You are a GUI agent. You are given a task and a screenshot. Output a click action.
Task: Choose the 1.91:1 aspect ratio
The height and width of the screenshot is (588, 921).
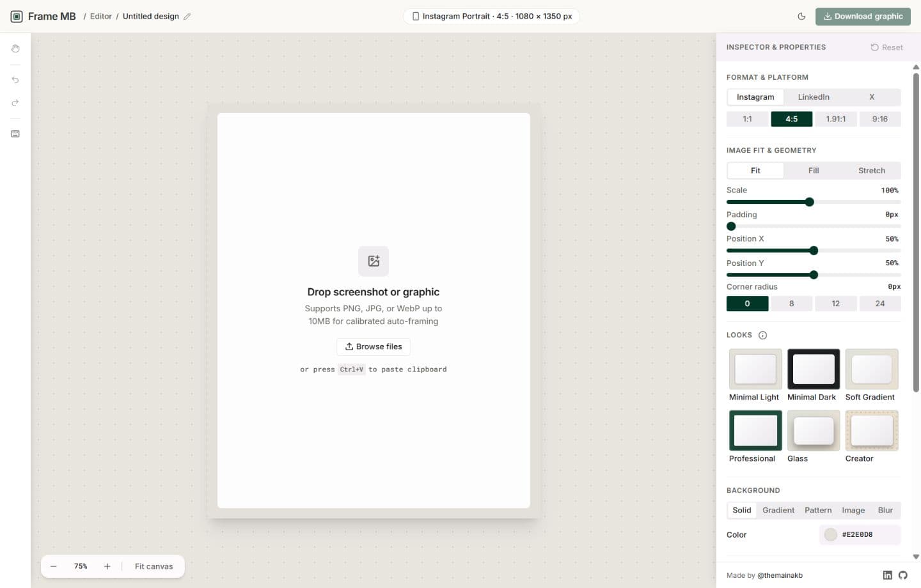point(835,119)
